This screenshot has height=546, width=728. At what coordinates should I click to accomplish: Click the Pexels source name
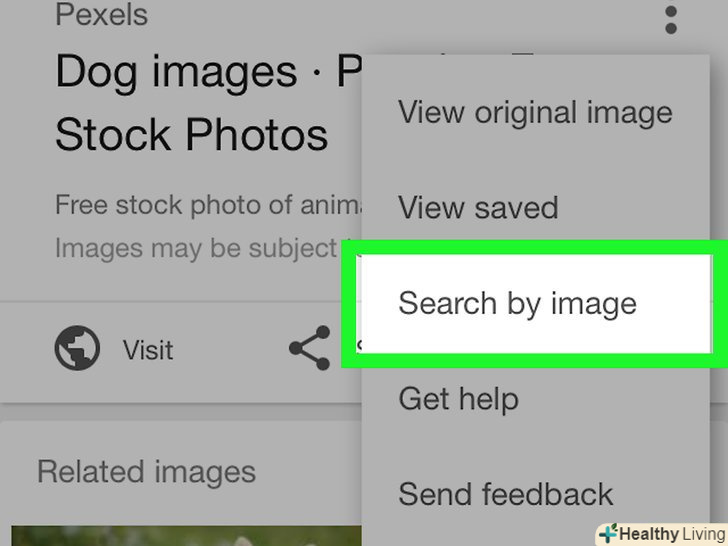(101, 15)
